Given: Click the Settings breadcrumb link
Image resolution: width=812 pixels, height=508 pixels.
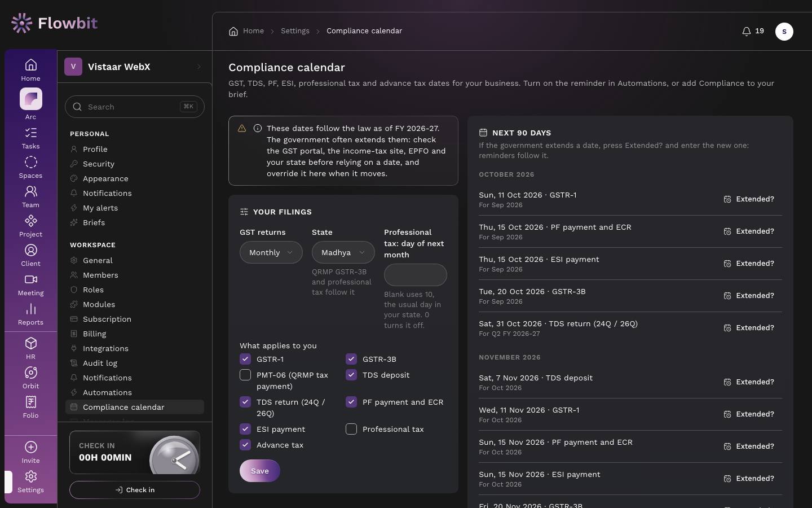Looking at the screenshot, I should [x=295, y=31].
